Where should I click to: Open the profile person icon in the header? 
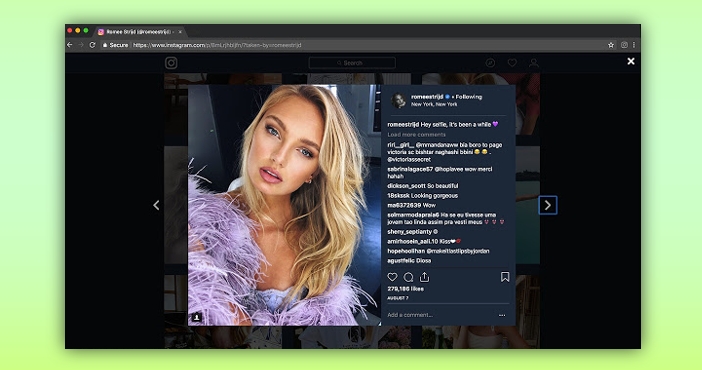click(x=534, y=63)
